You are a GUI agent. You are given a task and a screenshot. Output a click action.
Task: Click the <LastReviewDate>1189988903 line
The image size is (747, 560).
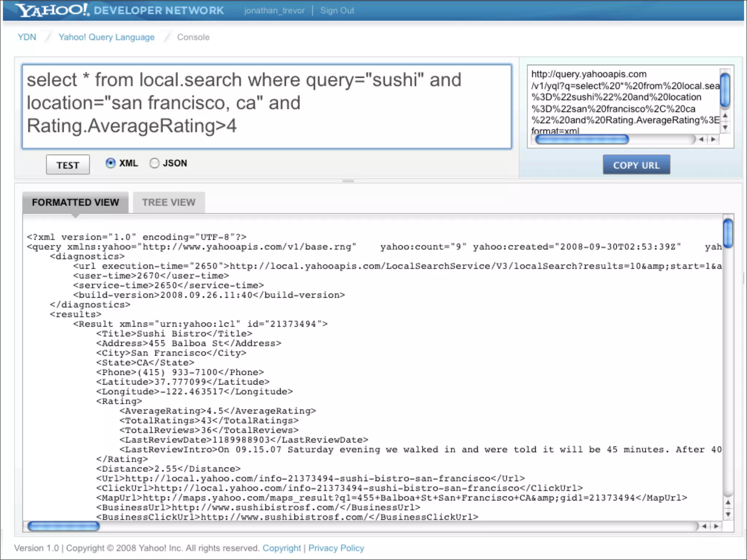[244, 440]
